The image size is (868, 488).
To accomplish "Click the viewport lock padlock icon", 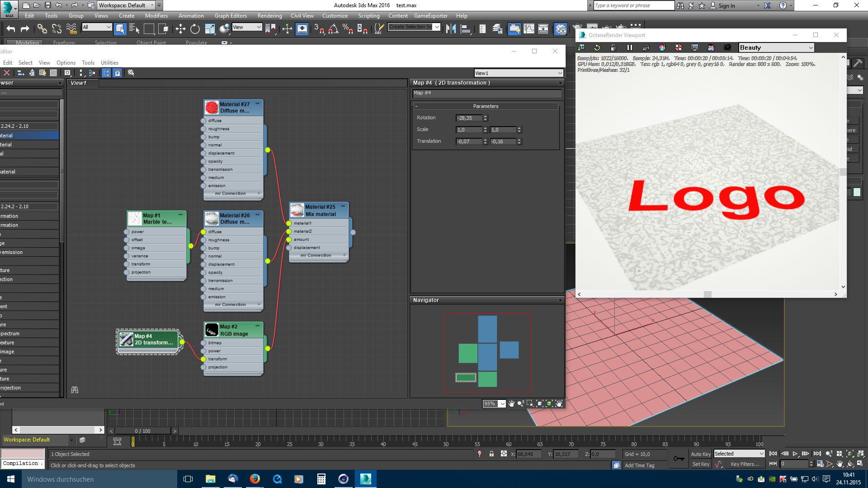I will (613, 47).
